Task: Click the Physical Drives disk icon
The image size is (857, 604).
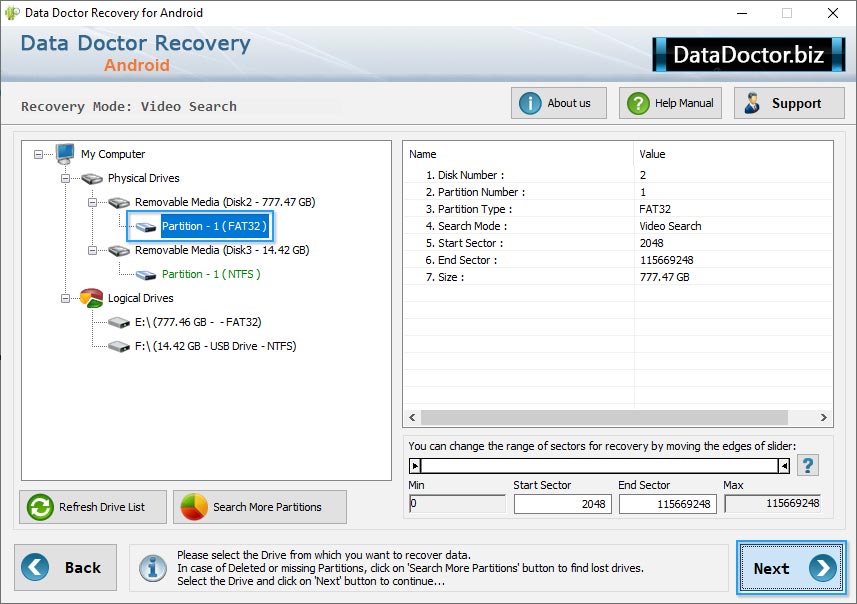Action: click(92, 178)
